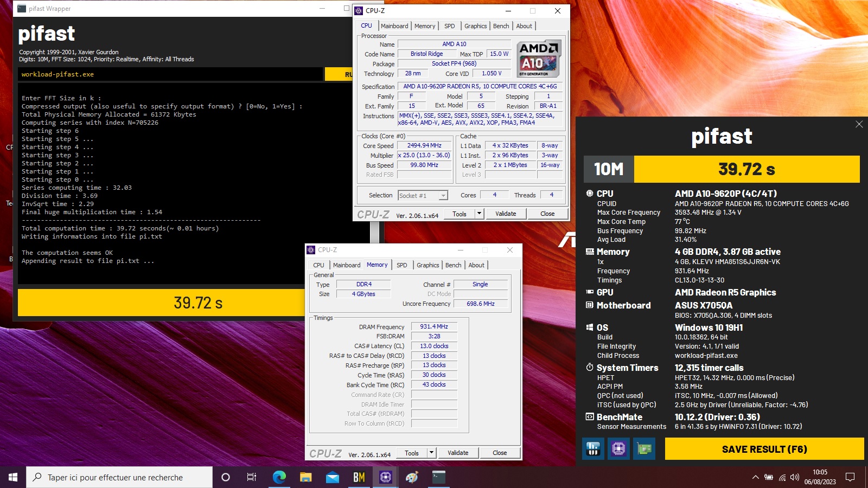Screen dimensions: 868x488
Task: Click the Memory section icon in BenchMate
Action: pos(590,252)
